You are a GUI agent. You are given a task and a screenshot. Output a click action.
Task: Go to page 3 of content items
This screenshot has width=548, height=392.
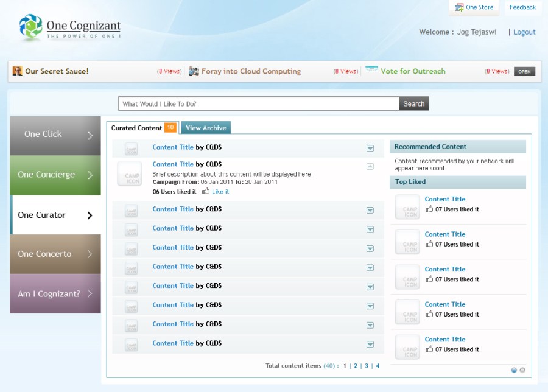click(366, 366)
